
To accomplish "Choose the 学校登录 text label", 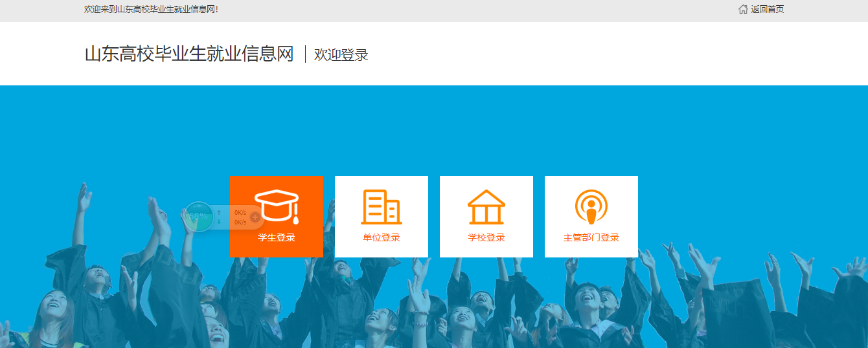I will (x=486, y=237).
